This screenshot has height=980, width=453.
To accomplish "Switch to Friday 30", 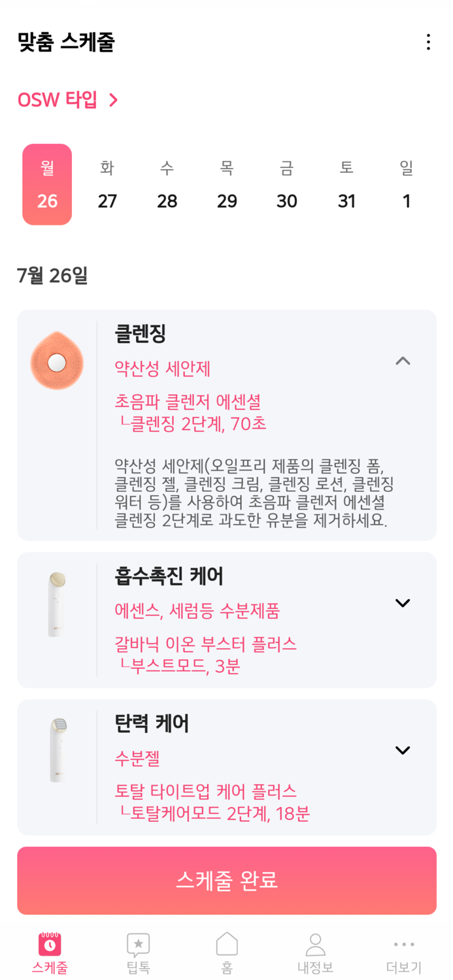I will pos(286,184).
